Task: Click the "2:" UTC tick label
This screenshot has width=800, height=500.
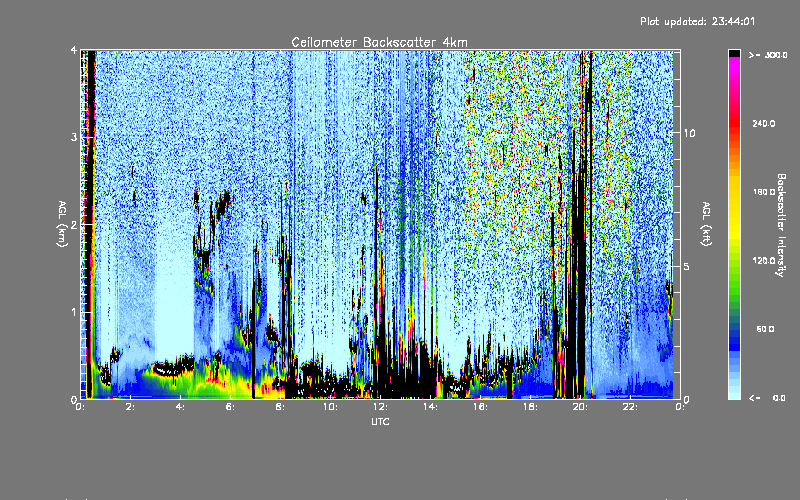Action: pos(131,407)
